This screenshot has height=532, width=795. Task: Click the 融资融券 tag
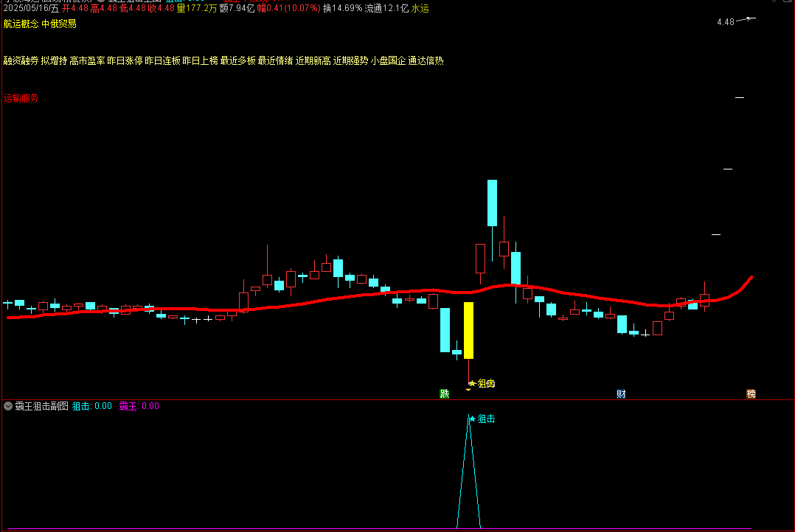[21, 61]
